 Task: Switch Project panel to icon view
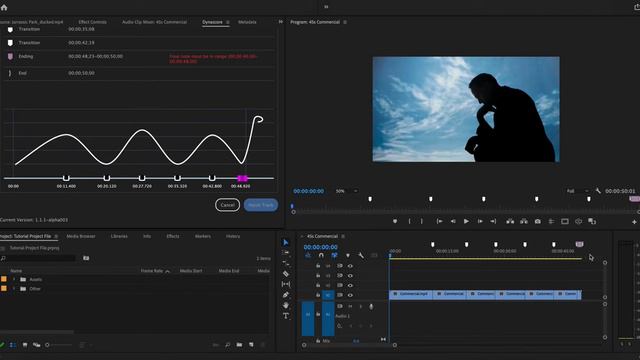click(25, 345)
